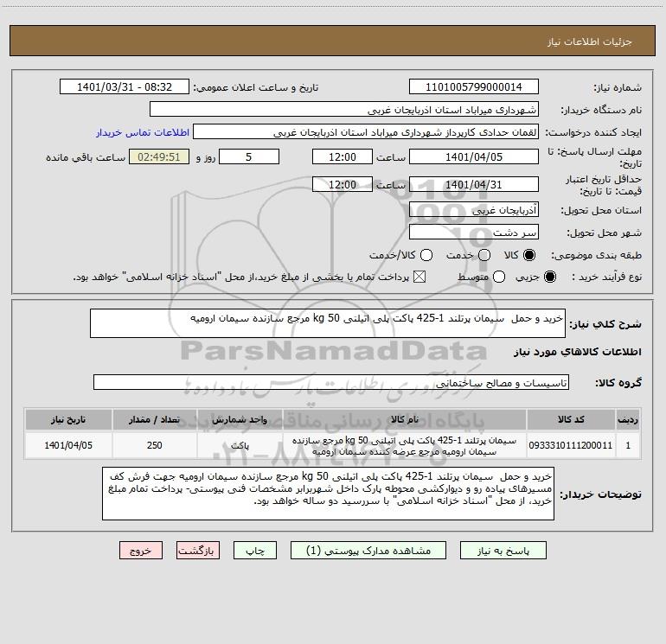Select the خدمت radio button
This screenshot has width=666, height=644.
tap(484, 255)
